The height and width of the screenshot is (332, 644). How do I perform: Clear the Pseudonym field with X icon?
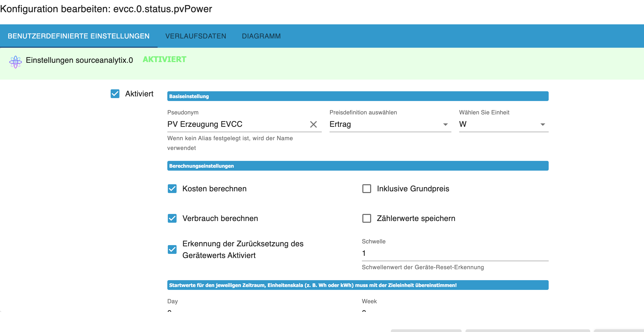(313, 124)
